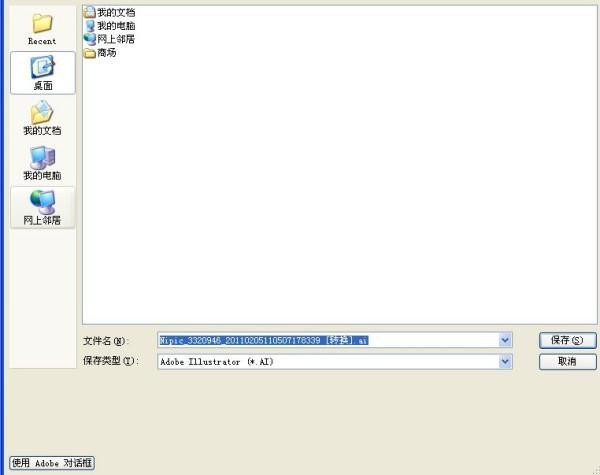Click the 我的电脑 text in the file list

coord(116,26)
